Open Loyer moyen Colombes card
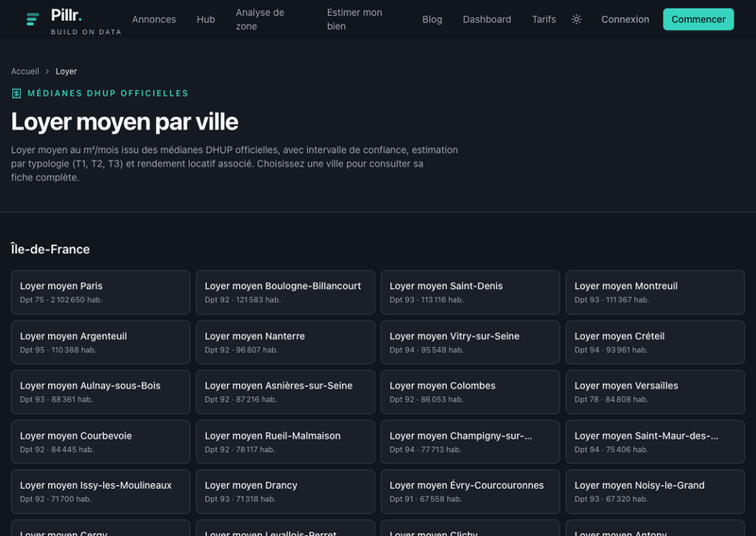Screen dimensions: 756x536 (470, 391)
